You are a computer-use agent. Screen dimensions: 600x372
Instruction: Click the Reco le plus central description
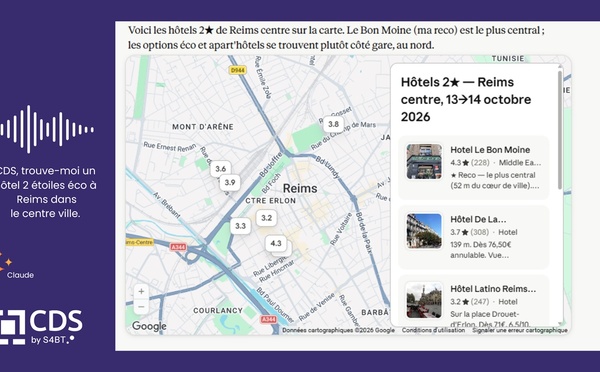coord(495,180)
